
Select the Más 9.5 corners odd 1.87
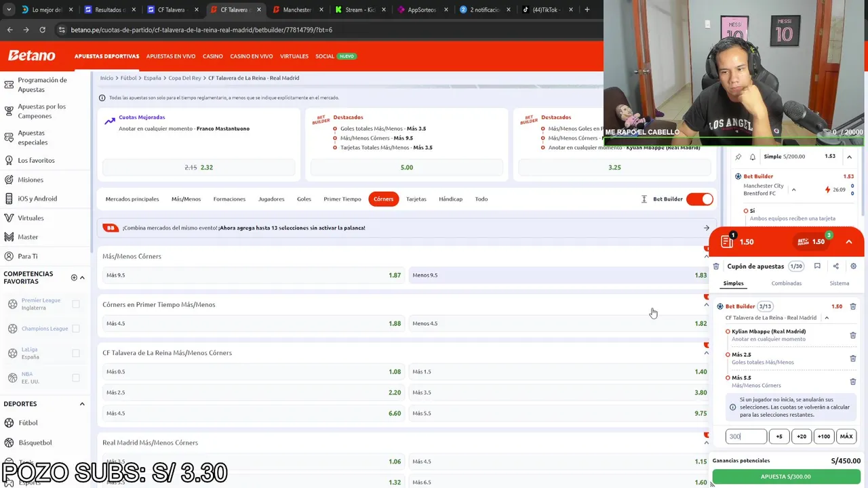tap(253, 275)
